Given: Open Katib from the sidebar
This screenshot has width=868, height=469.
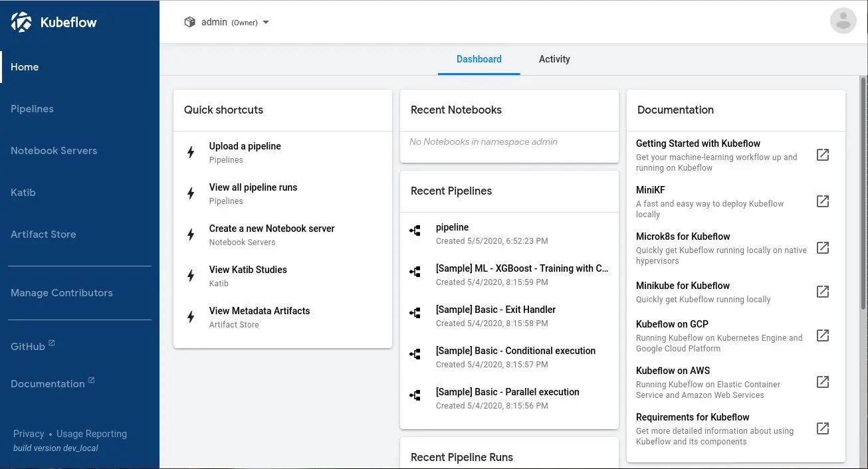Looking at the screenshot, I should click(x=23, y=193).
